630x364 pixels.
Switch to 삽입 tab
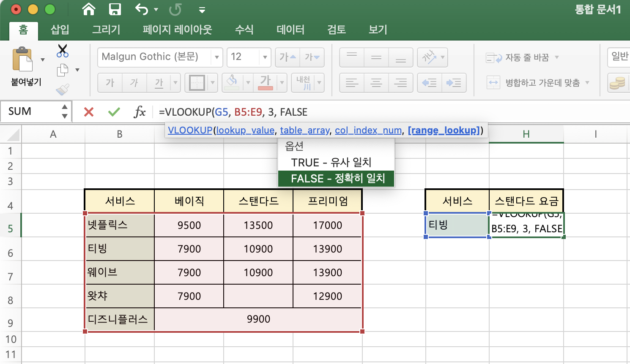coord(60,30)
